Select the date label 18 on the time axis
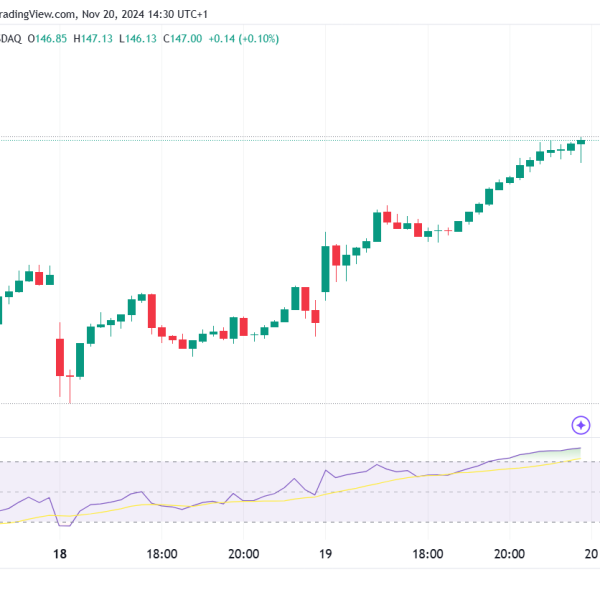This screenshot has width=600, height=600. point(60,554)
